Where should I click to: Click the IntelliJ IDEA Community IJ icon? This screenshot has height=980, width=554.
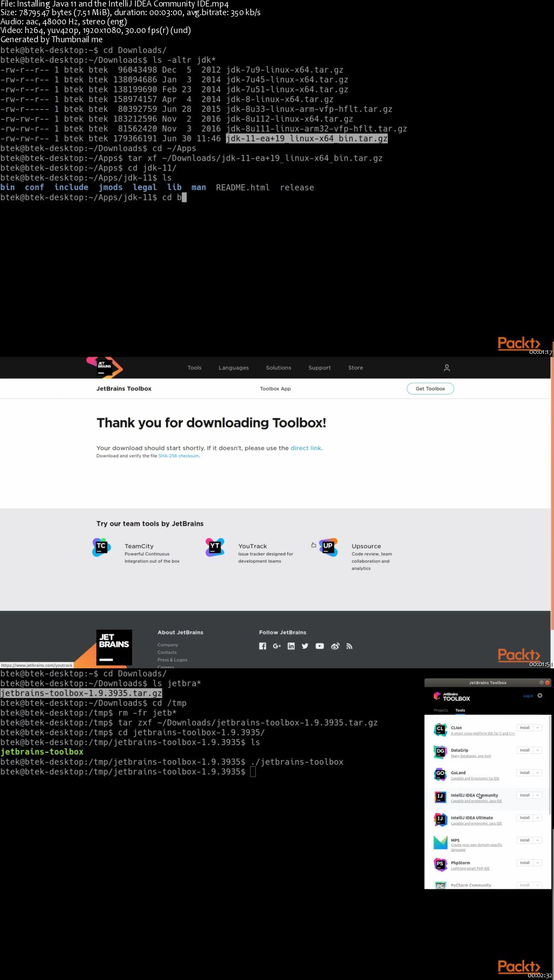tap(440, 797)
